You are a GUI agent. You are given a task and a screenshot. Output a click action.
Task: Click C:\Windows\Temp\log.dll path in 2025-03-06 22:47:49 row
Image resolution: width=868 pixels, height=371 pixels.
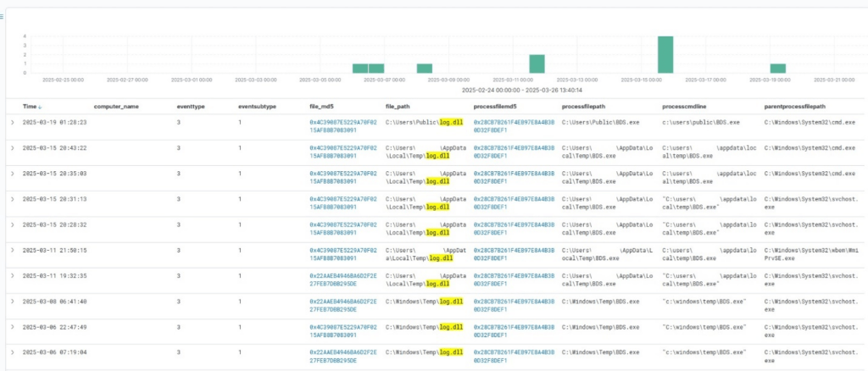[x=424, y=327]
